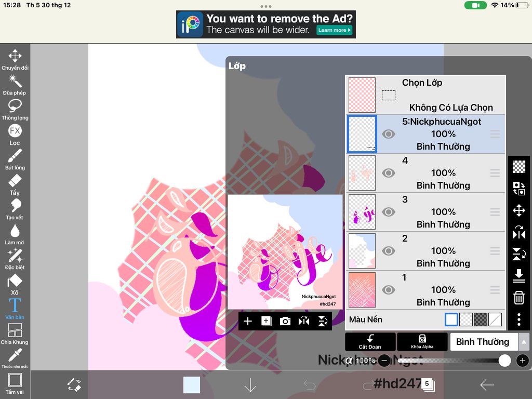Select the dark checkered transparent background
The height and width of the screenshot is (399, 532).
[481, 320]
